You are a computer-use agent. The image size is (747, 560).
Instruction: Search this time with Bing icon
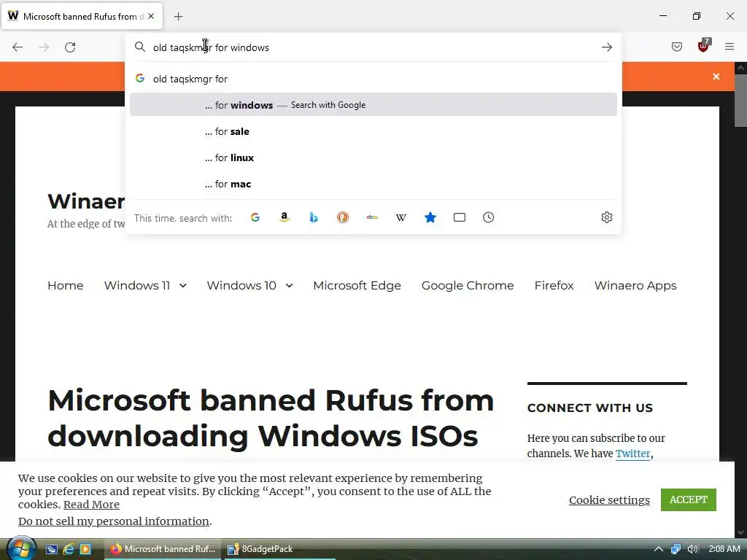pyautogui.click(x=314, y=217)
